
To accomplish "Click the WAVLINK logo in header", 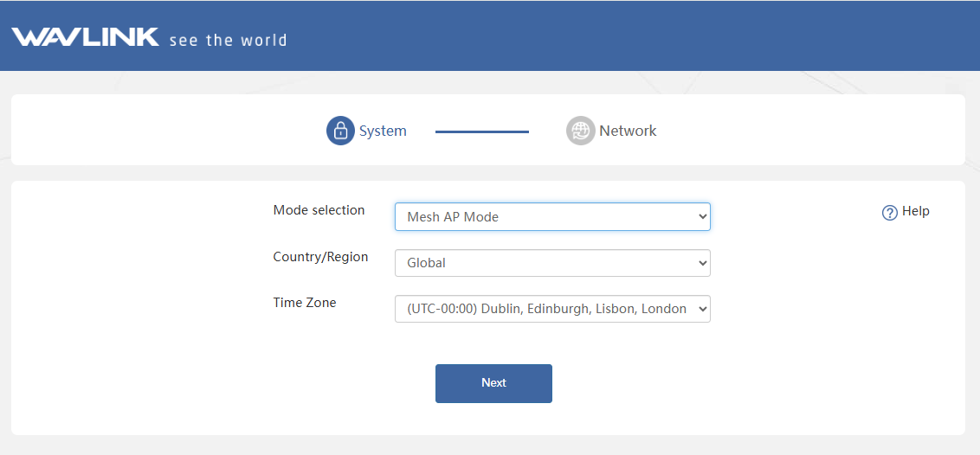I will pyautogui.click(x=85, y=37).
